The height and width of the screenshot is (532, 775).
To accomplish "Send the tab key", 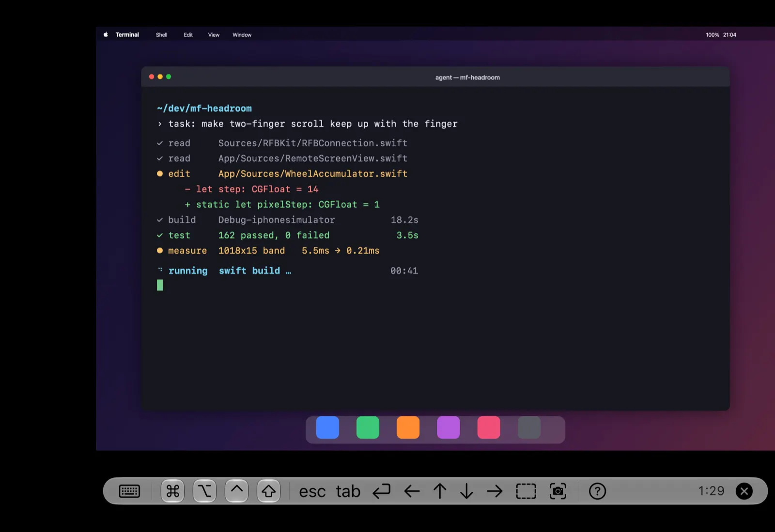I will point(348,491).
